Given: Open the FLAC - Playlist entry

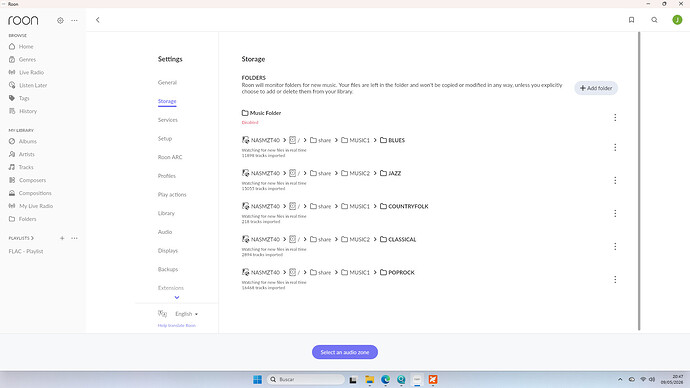Looking at the screenshot, I should click(26, 251).
